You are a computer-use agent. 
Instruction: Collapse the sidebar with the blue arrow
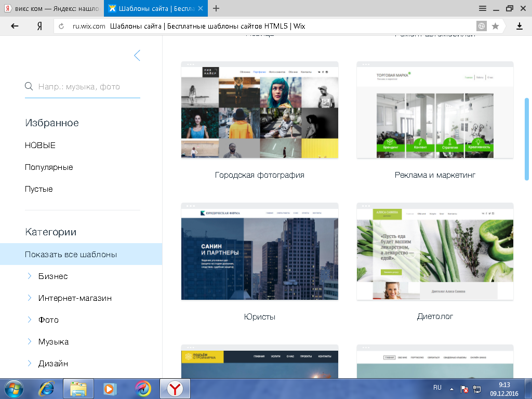(x=137, y=55)
